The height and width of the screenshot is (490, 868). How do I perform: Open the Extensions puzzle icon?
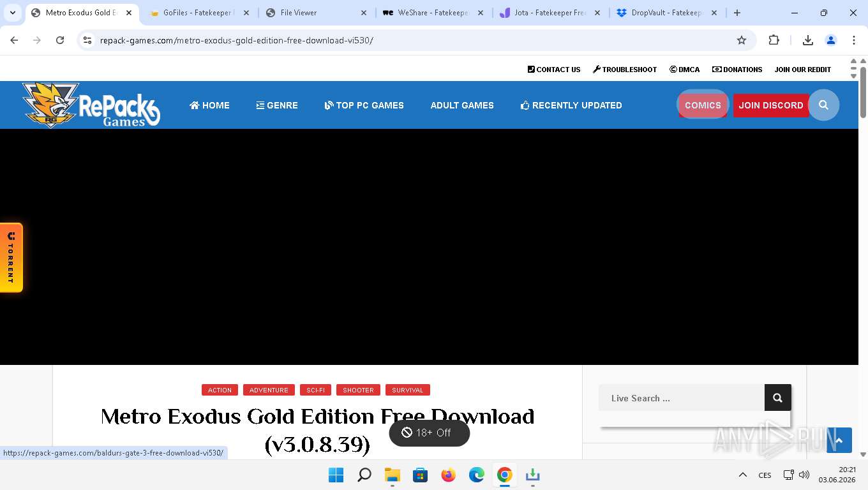click(x=774, y=40)
